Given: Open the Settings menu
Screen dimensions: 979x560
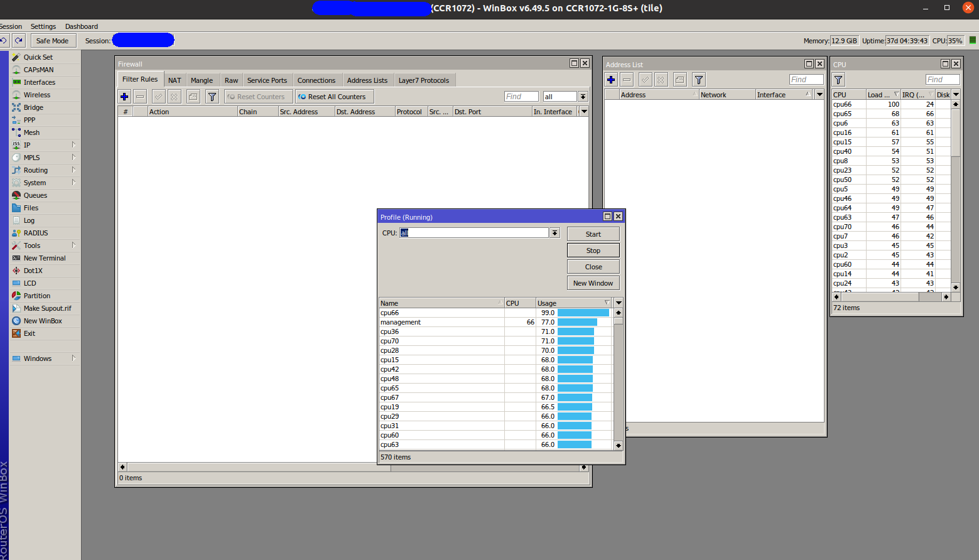Looking at the screenshot, I should coord(43,26).
